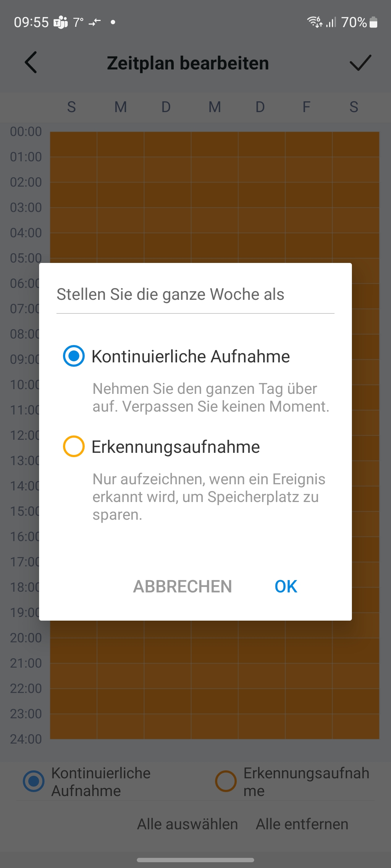Tap the signal strength icon
Image resolution: width=391 pixels, height=868 pixels.
(331, 22)
